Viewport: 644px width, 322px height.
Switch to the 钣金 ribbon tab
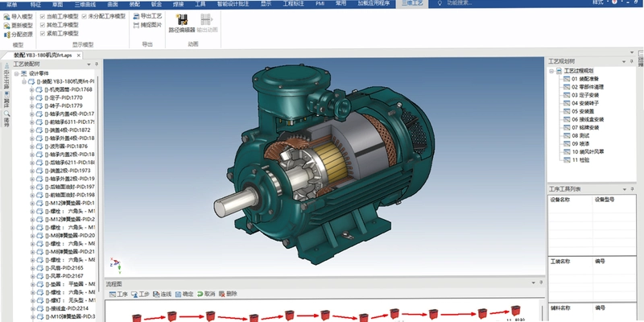[x=156, y=3]
